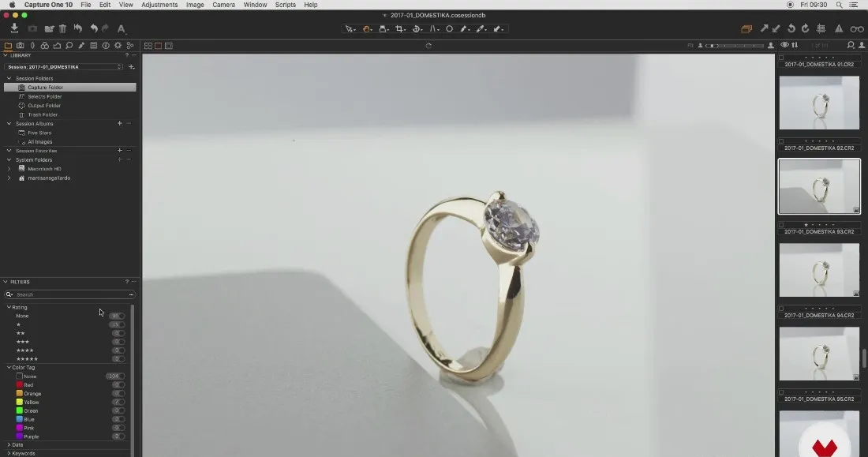
Task: Toggle browser view mode eye icon
Action: [784, 46]
